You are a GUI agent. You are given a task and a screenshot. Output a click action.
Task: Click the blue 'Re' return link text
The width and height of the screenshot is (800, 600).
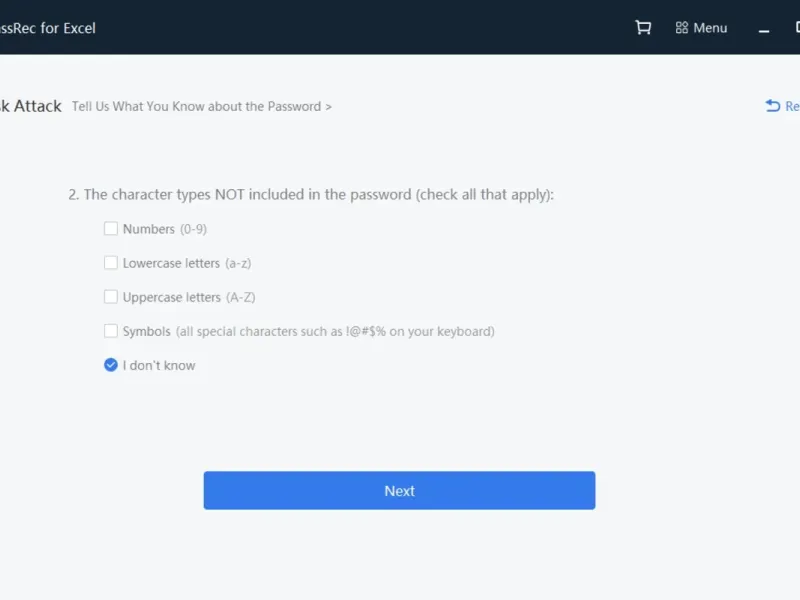[792, 106]
